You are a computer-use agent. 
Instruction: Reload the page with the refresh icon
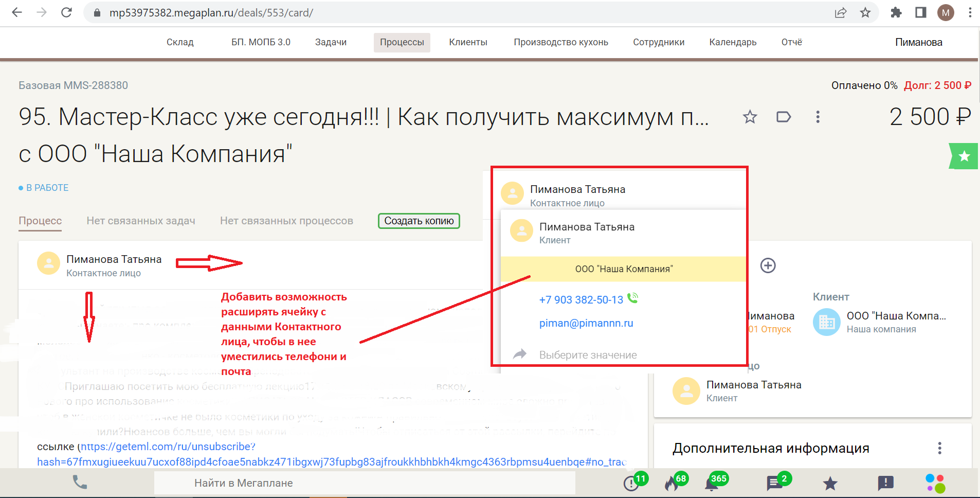tap(66, 12)
